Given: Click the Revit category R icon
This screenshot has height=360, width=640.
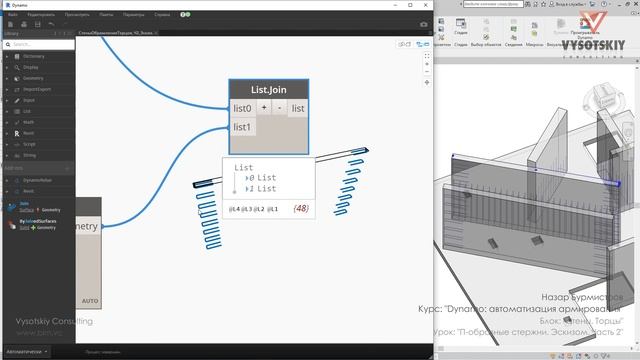Looking at the screenshot, I should tap(17, 133).
